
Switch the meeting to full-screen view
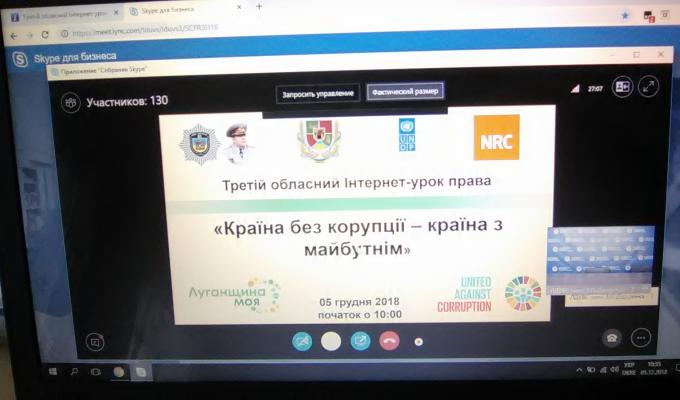tap(648, 87)
